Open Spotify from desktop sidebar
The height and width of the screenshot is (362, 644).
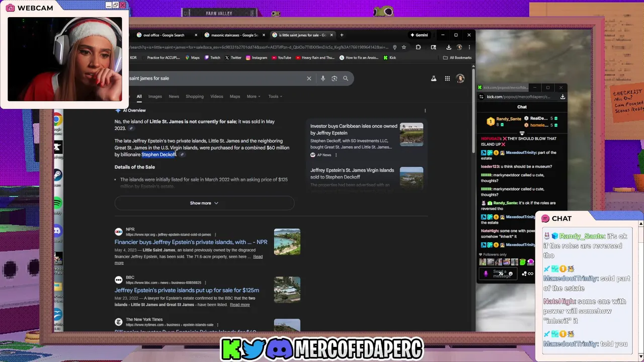point(57,203)
